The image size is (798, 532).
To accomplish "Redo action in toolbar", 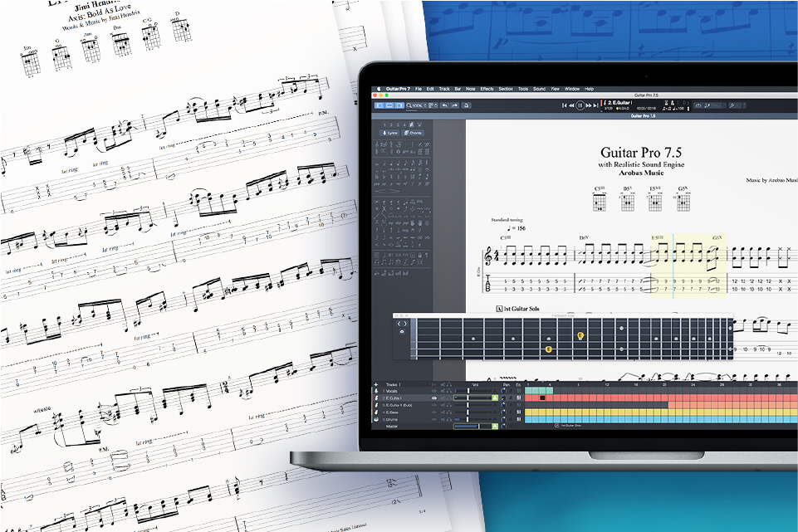I will (454, 105).
